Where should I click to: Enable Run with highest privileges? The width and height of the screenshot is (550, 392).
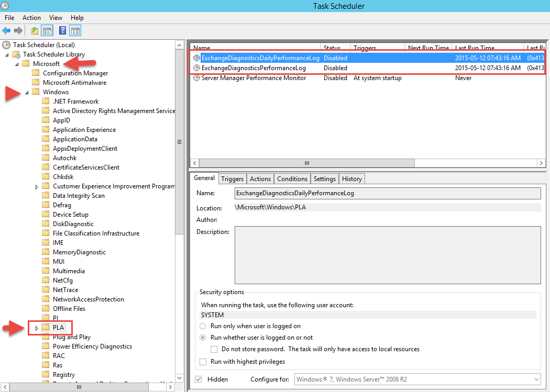(203, 362)
